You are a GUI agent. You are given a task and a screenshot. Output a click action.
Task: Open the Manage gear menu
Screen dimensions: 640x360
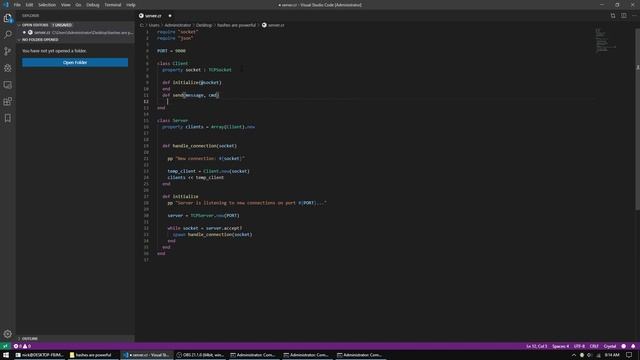pyautogui.click(x=8, y=334)
